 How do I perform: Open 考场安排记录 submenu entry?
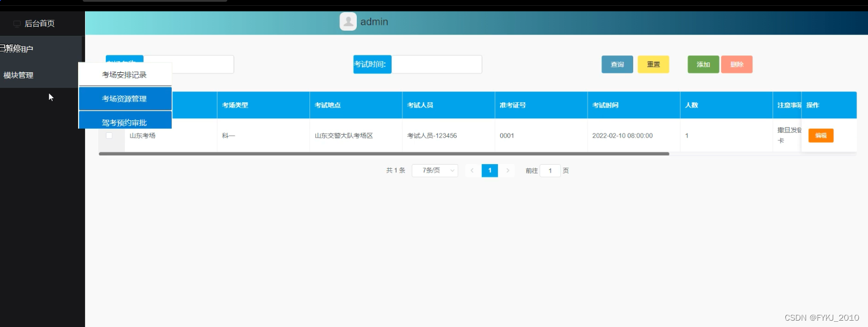coord(124,75)
